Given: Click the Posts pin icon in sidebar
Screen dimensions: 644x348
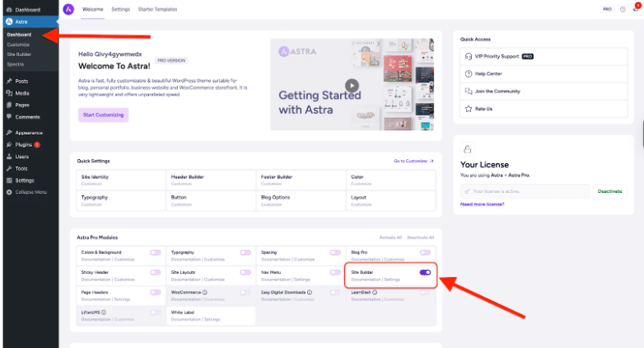Looking at the screenshot, I should [9, 81].
